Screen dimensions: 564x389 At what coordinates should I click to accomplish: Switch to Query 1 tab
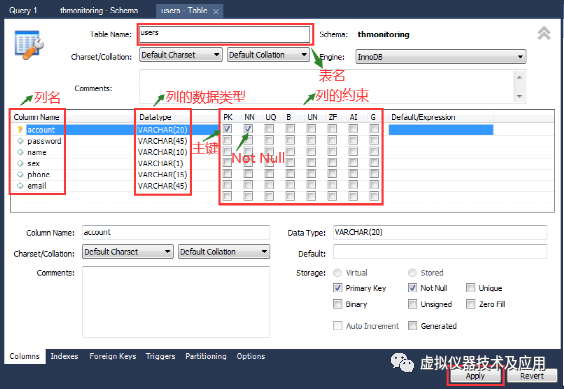click(23, 10)
